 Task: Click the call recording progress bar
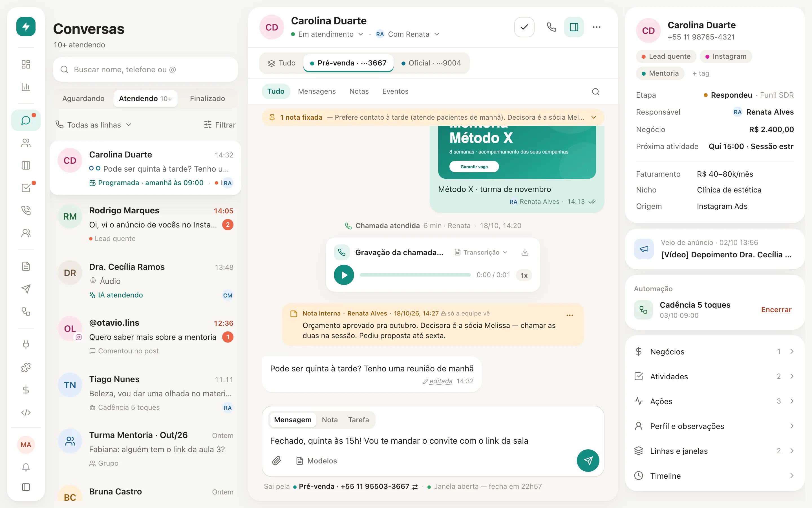pyautogui.click(x=415, y=275)
